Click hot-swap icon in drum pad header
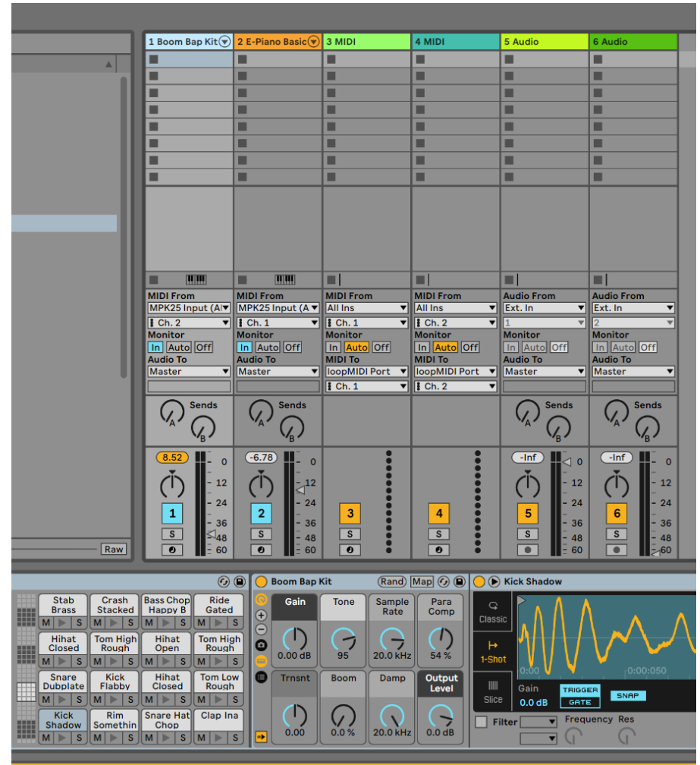This screenshot has height=765, width=700. pyautogui.click(x=224, y=581)
